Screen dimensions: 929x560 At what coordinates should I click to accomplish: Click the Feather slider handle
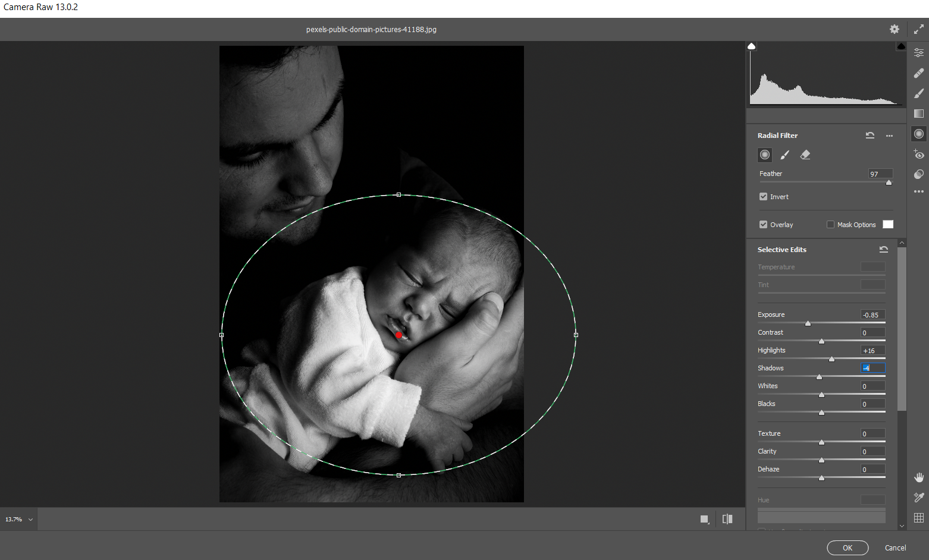click(889, 183)
